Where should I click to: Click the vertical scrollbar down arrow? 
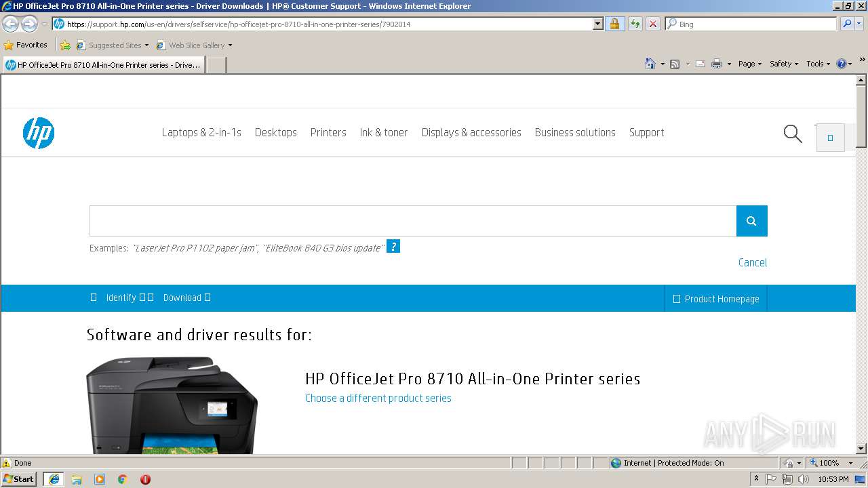click(861, 448)
